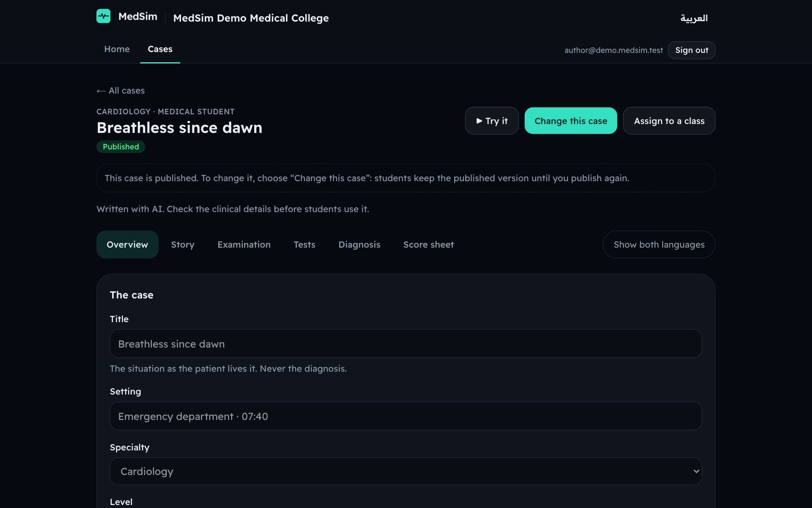Click the play icon on Try it
This screenshot has width=812, height=508.
coord(479,121)
